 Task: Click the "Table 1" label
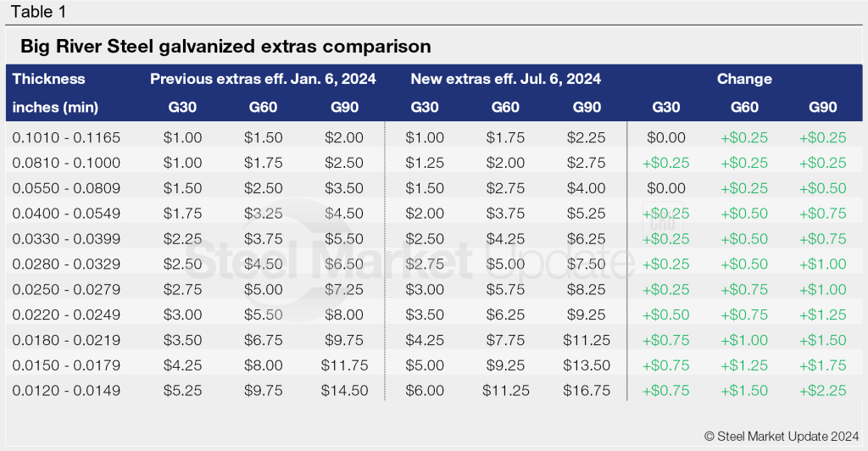coord(36,12)
